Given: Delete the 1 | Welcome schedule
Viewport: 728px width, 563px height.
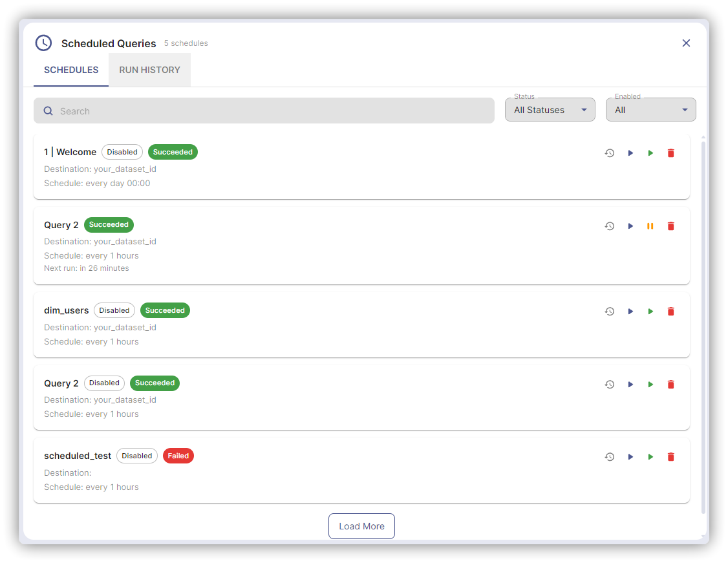Looking at the screenshot, I should click(670, 153).
